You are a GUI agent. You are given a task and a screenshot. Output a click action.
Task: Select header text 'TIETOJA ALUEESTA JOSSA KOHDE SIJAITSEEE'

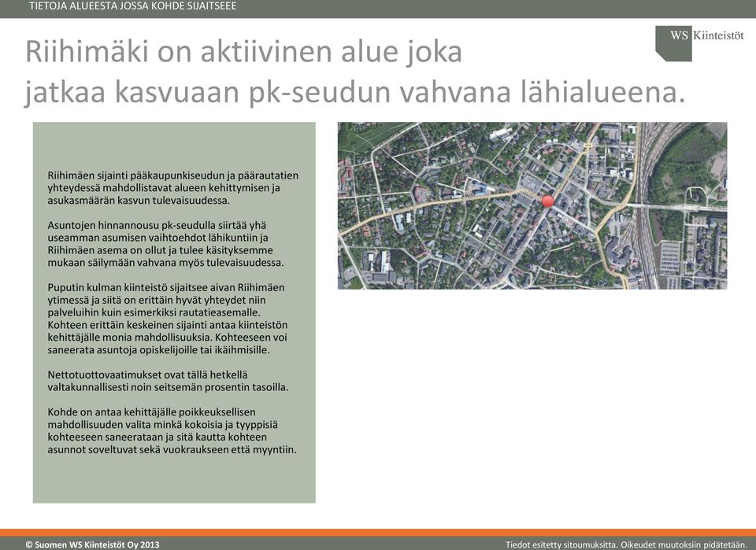[132, 6]
